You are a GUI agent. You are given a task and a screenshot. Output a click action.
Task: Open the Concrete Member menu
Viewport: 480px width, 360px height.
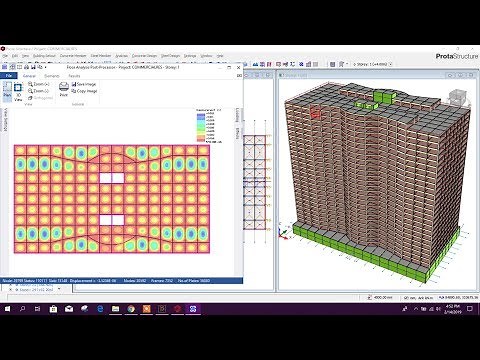(x=73, y=56)
